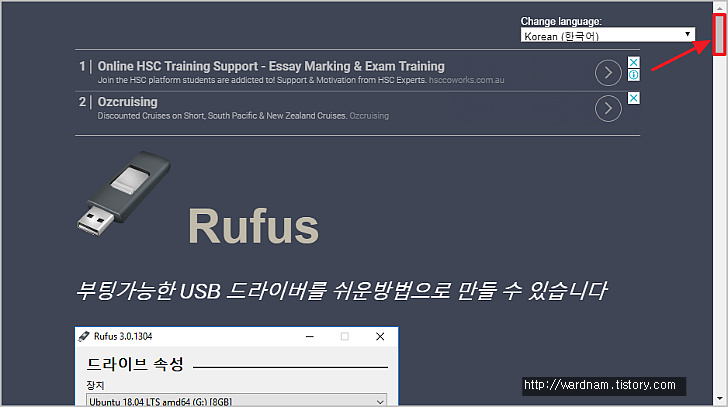
Task: Click the 장치 label above device dropdown
Action: [95, 385]
